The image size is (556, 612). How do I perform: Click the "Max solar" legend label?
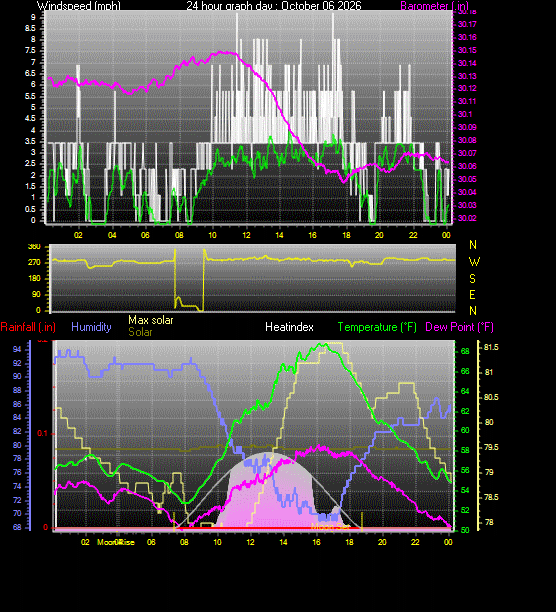[x=151, y=320]
